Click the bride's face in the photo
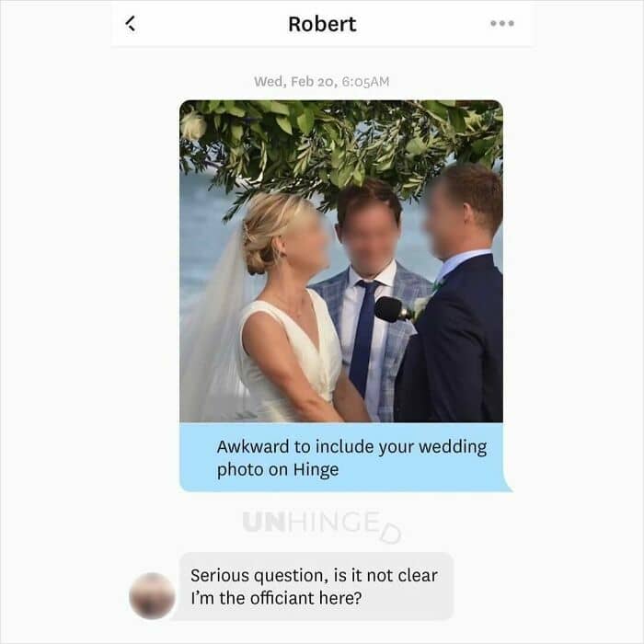This screenshot has height=644, width=644. click(x=306, y=240)
